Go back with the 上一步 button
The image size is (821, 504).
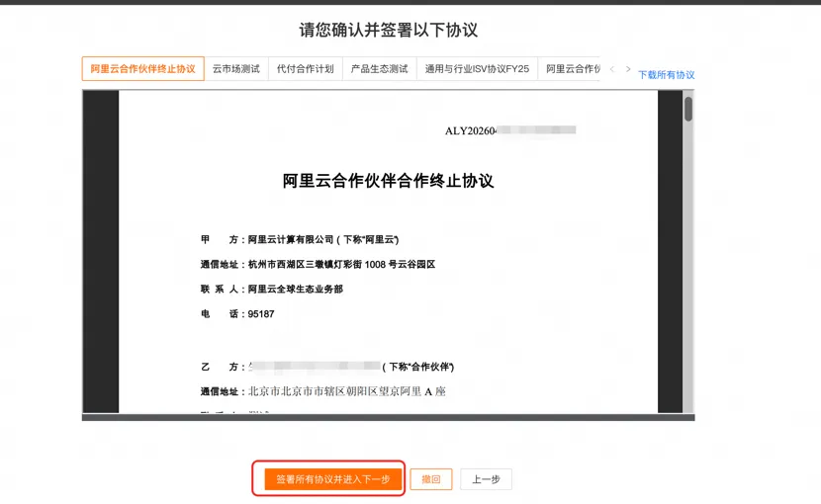point(486,479)
